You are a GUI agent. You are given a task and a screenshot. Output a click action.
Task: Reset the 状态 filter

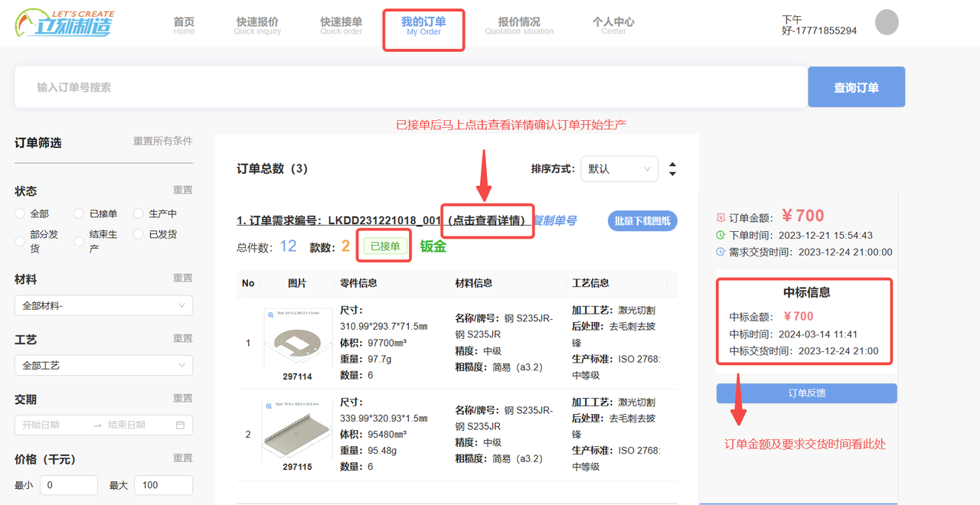pyautogui.click(x=183, y=190)
